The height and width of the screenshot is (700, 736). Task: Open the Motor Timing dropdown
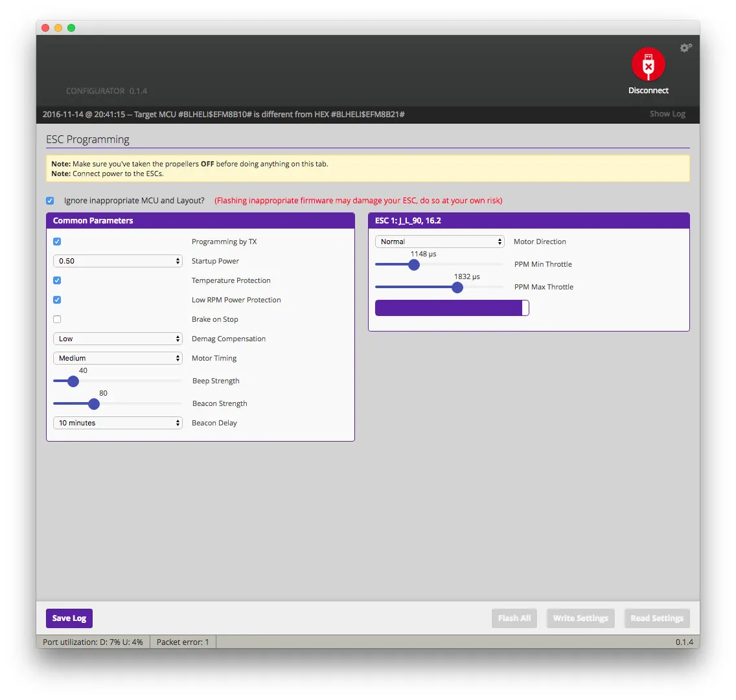pos(117,358)
